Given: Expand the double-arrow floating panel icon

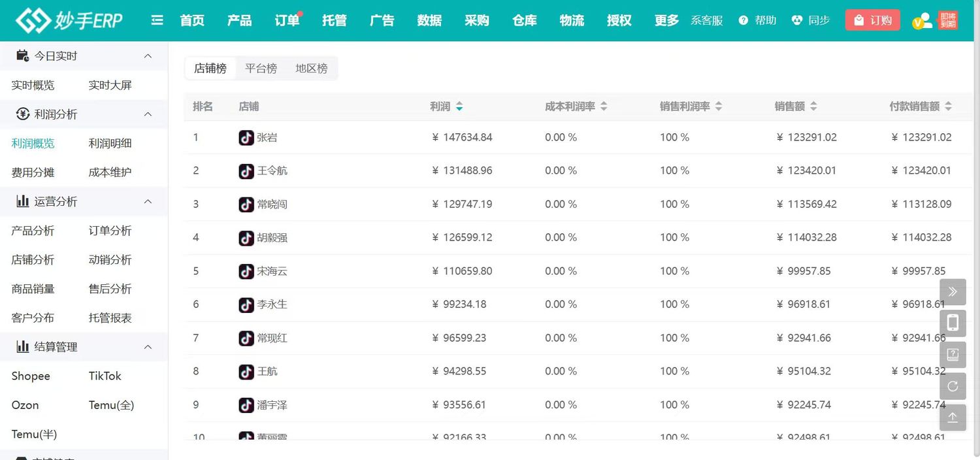Looking at the screenshot, I should (x=953, y=291).
